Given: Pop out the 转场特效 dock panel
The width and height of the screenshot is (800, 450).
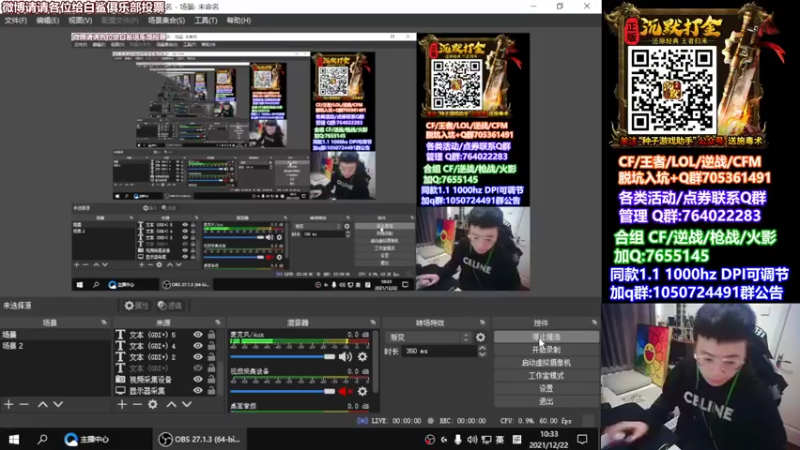Looking at the screenshot, I should pos(482,322).
